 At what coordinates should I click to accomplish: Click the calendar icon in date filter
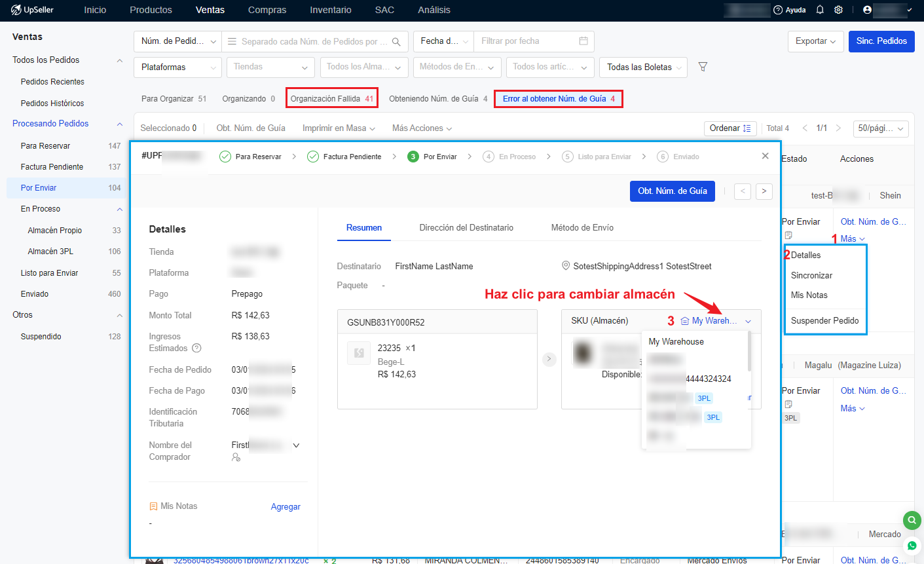[x=583, y=41]
